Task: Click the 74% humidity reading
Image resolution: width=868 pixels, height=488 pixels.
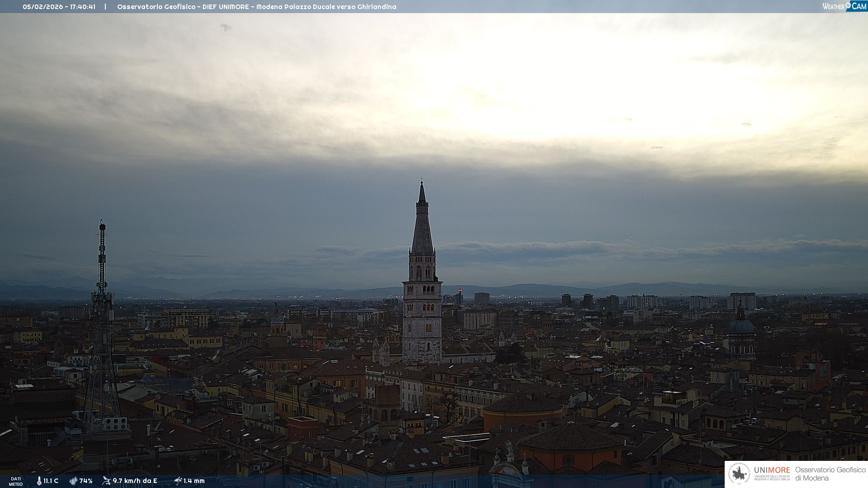Action: pyautogui.click(x=86, y=481)
